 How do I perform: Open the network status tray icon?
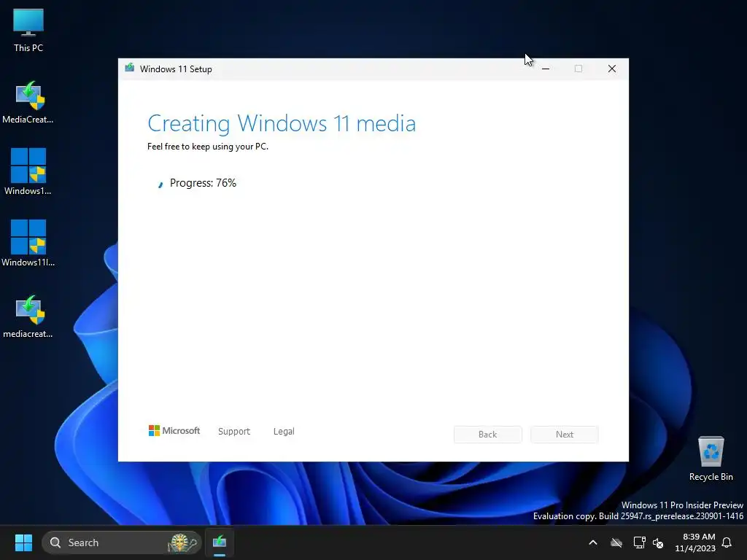point(639,542)
